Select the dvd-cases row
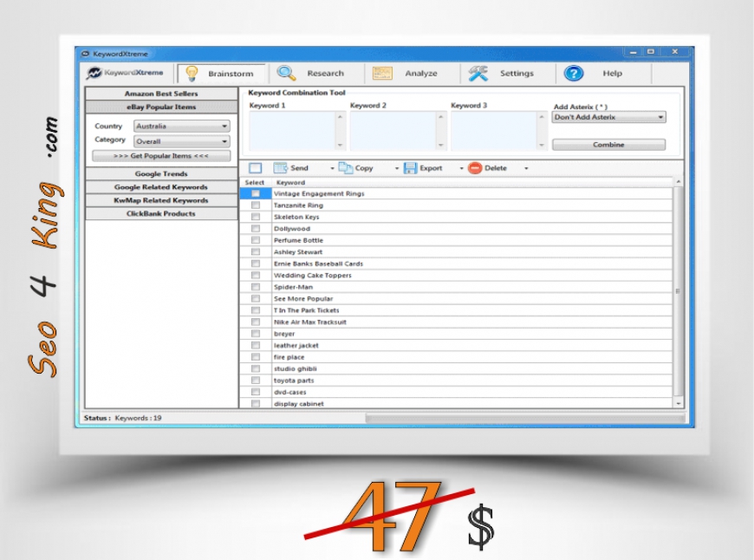The image size is (754, 560). (456, 392)
